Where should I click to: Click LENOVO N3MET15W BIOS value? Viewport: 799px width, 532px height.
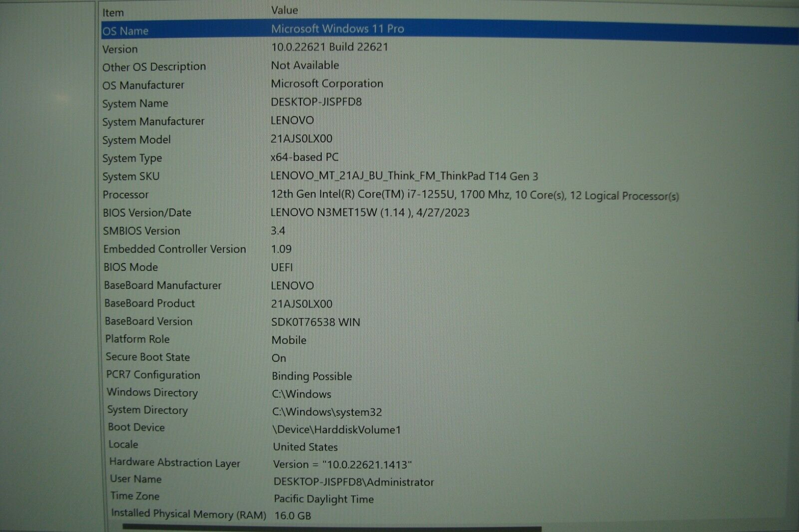370,213
